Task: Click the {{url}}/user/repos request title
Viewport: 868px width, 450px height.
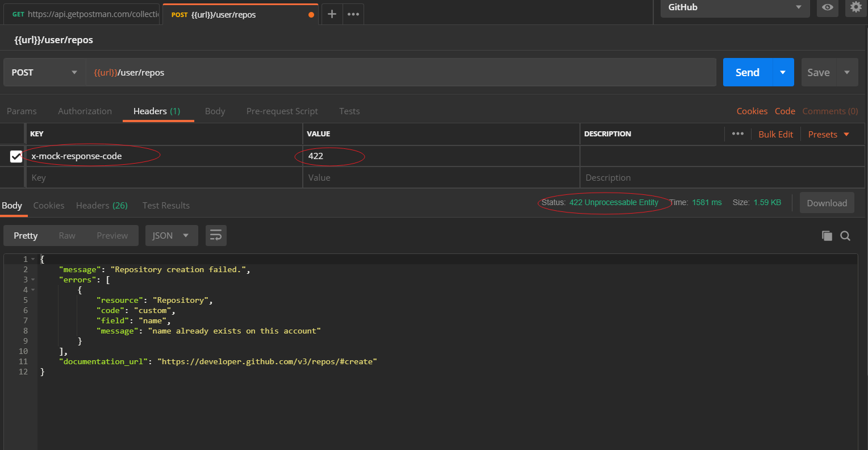Action: [x=53, y=40]
